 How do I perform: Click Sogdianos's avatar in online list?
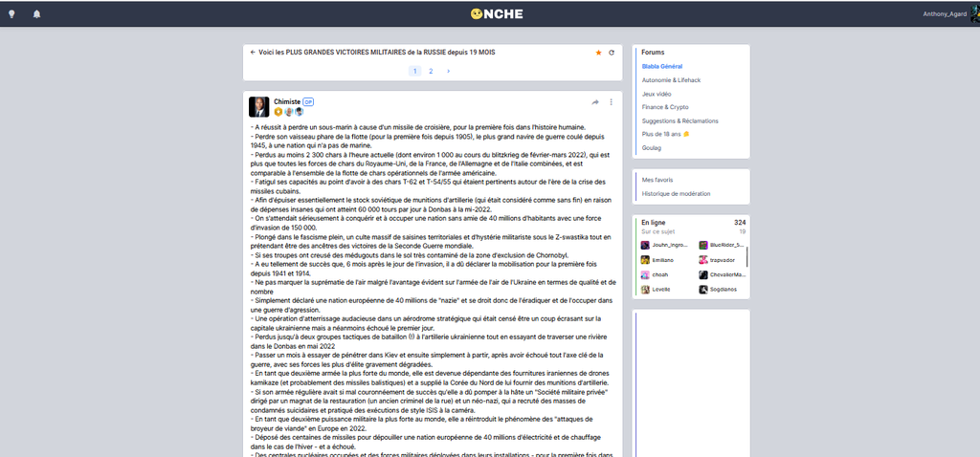pyautogui.click(x=703, y=290)
